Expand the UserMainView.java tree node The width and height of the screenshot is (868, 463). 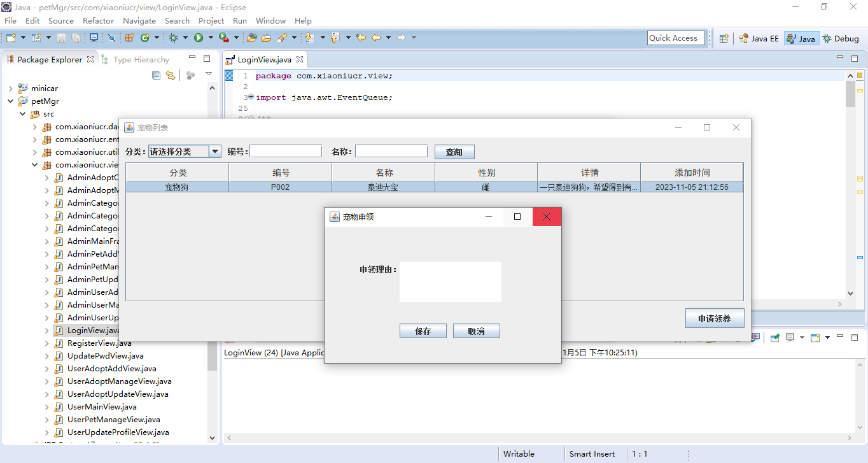[46, 406]
